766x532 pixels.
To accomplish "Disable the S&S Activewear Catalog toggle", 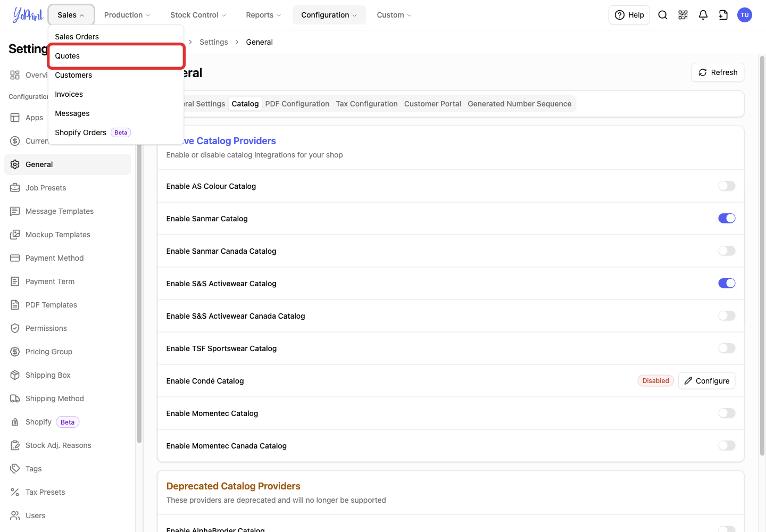I will pyautogui.click(x=727, y=284).
